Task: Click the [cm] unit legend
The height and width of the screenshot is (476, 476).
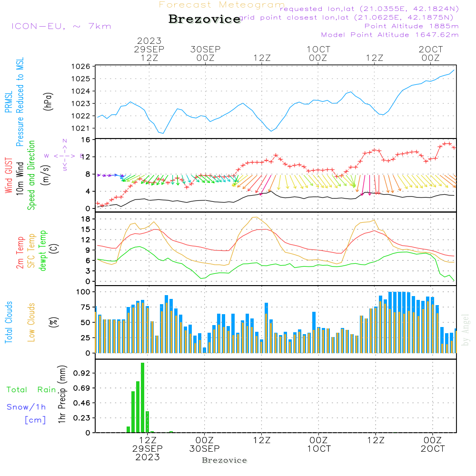Action: tap(35, 420)
